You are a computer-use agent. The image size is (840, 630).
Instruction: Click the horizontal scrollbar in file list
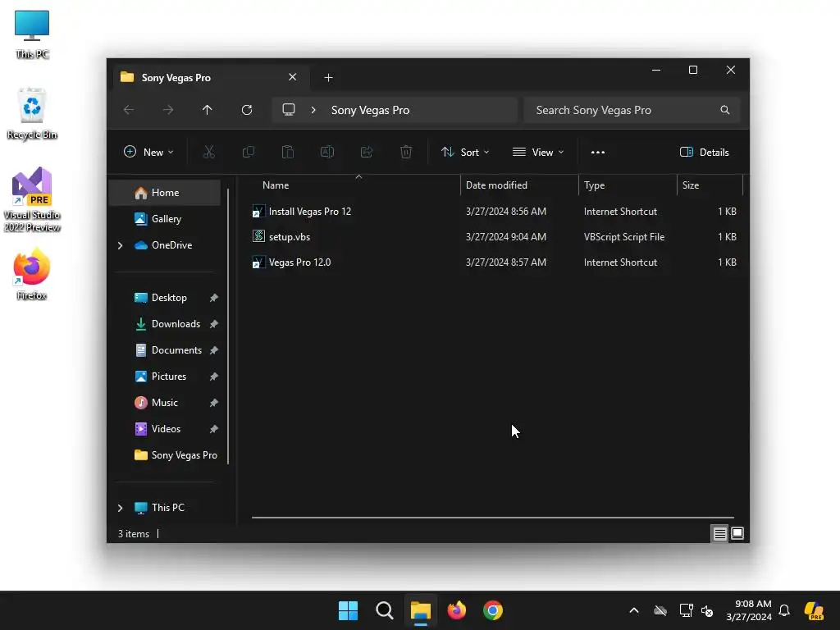(493, 518)
